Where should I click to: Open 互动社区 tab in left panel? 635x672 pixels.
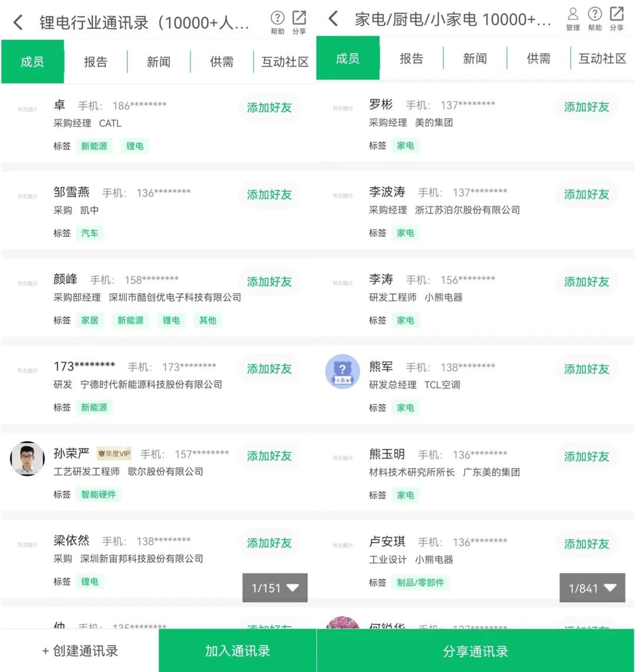pyautogui.click(x=285, y=62)
